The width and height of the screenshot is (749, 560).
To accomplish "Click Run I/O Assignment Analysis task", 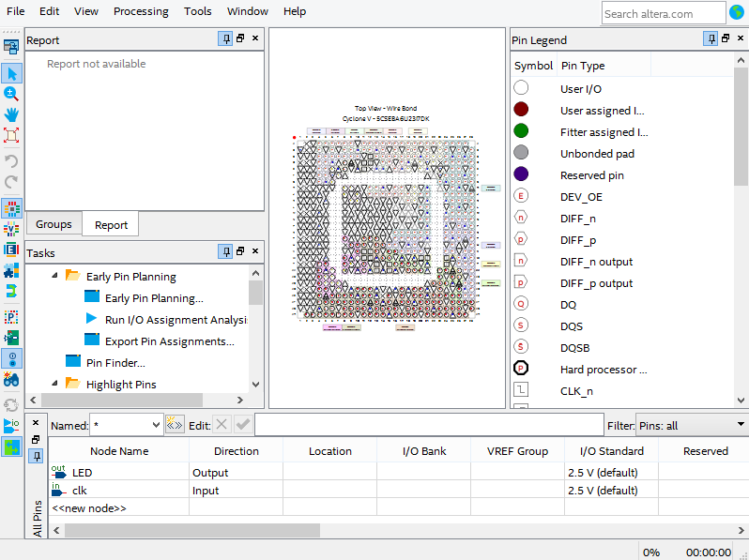I will coord(176,320).
